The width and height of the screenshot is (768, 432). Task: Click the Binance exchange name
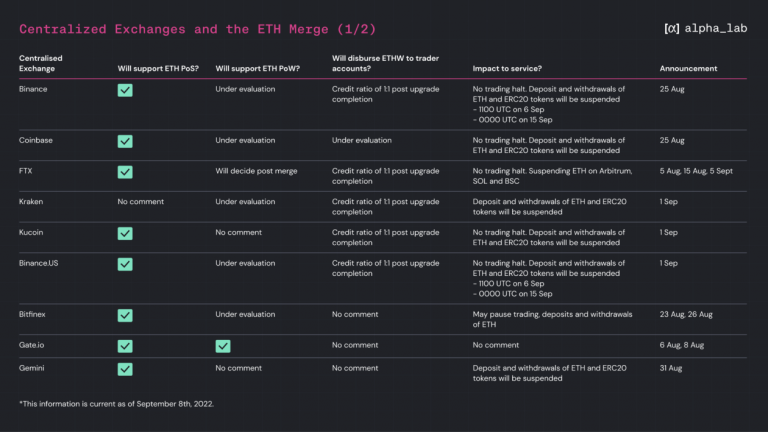click(x=33, y=89)
